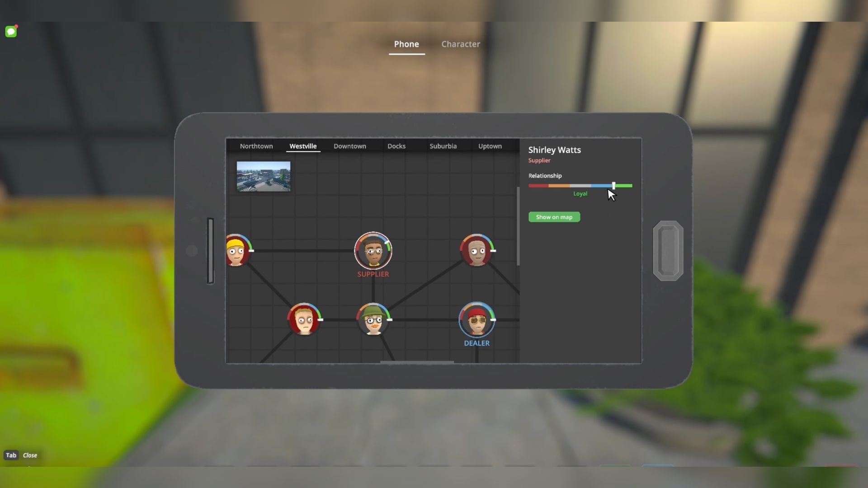This screenshot has height=488, width=868.
Task: Click the Show on map button
Action: [554, 217]
